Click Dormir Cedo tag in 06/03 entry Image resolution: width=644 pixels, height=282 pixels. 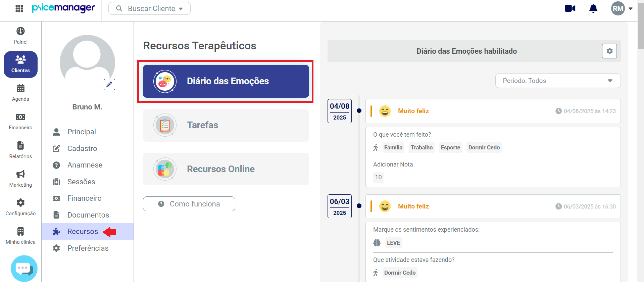click(x=400, y=273)
